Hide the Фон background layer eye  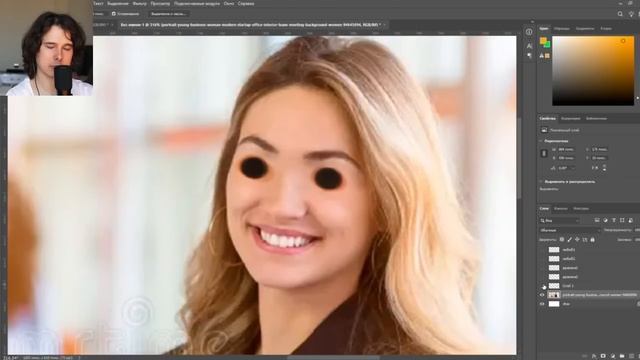(542, 304)
